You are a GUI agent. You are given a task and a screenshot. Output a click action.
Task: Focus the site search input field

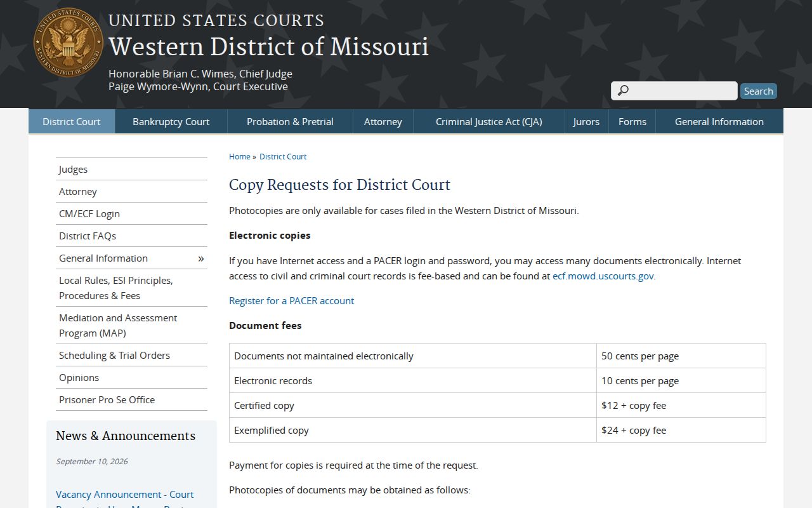(674, 91)
